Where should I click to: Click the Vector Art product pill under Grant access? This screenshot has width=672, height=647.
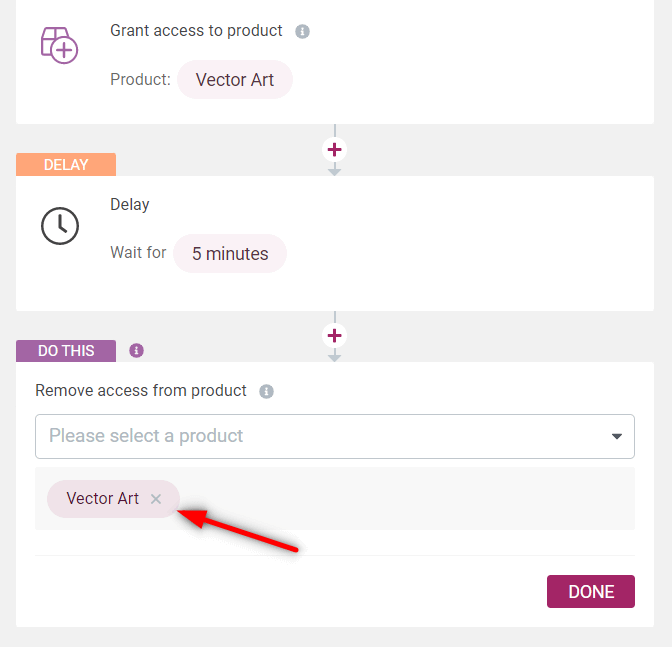235,80
